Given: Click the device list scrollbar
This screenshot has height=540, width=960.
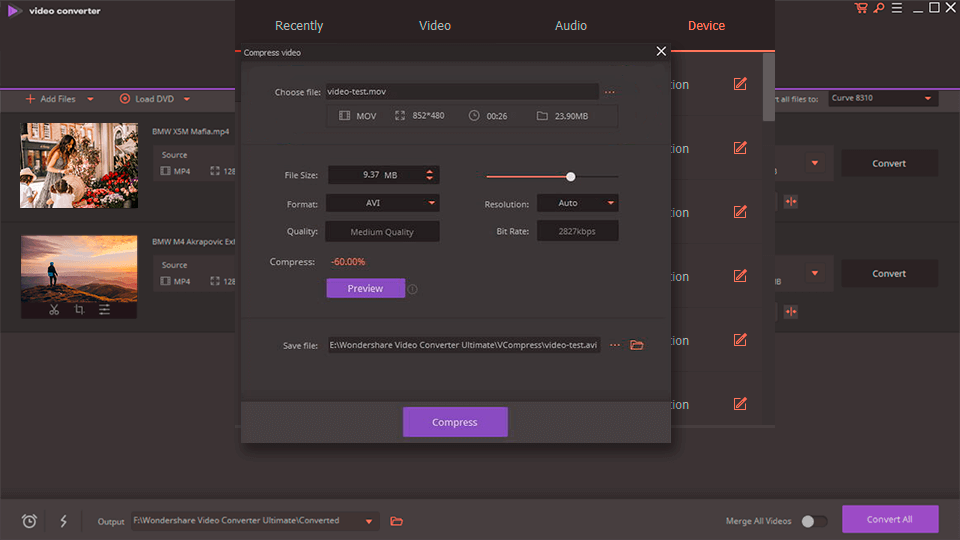Looking at the screenshot, I should coord(769,87).
